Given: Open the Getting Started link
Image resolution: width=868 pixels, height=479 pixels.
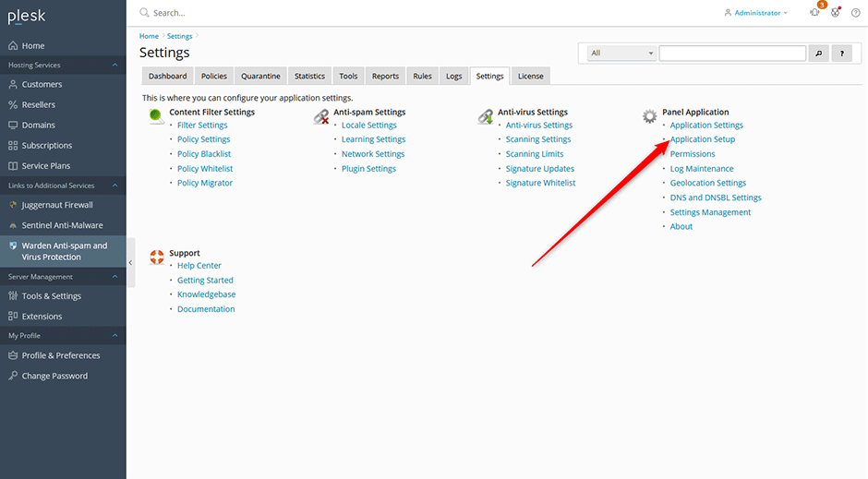Looking at the screenshot, I should (x=205, y=280).
